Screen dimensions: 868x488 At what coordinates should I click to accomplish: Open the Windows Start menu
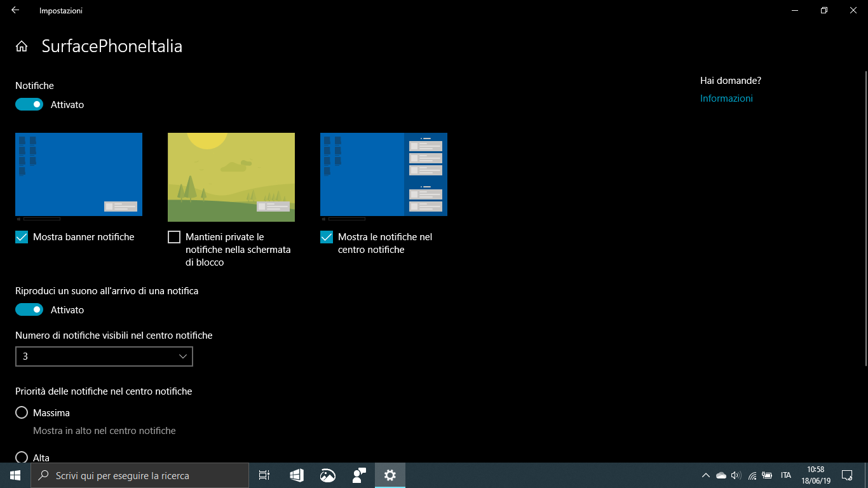15,475
